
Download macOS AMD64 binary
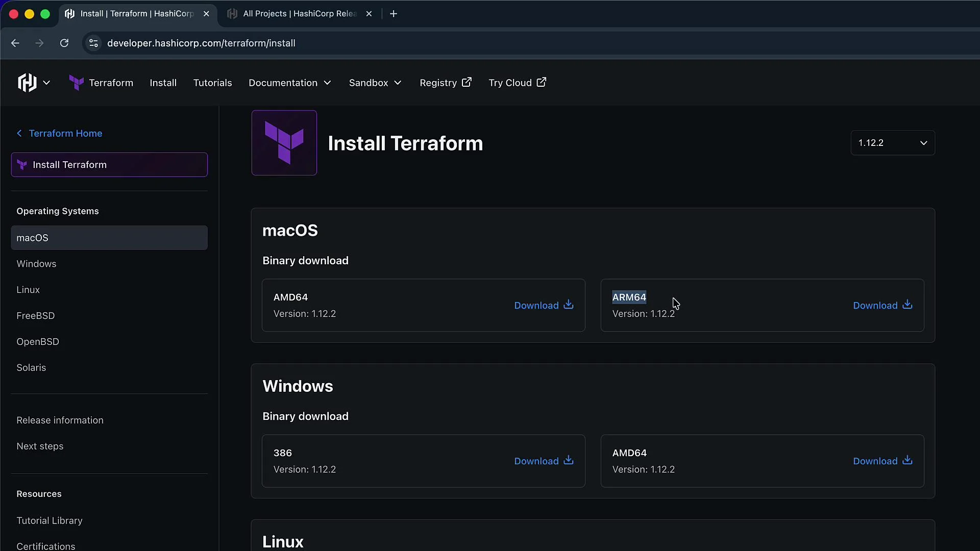click(x=544, y=305)
